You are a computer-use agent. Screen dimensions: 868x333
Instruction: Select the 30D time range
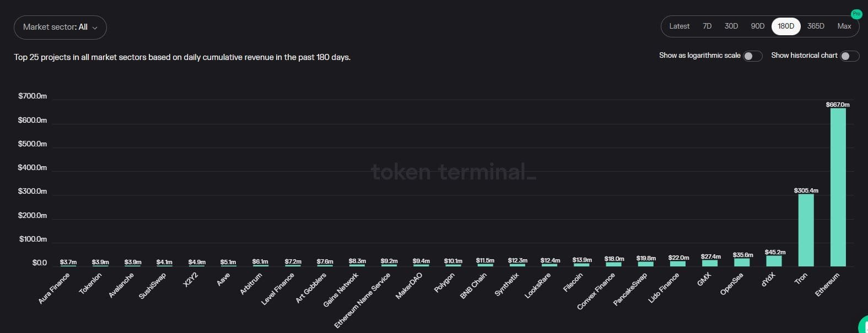[x=730, y=26]
